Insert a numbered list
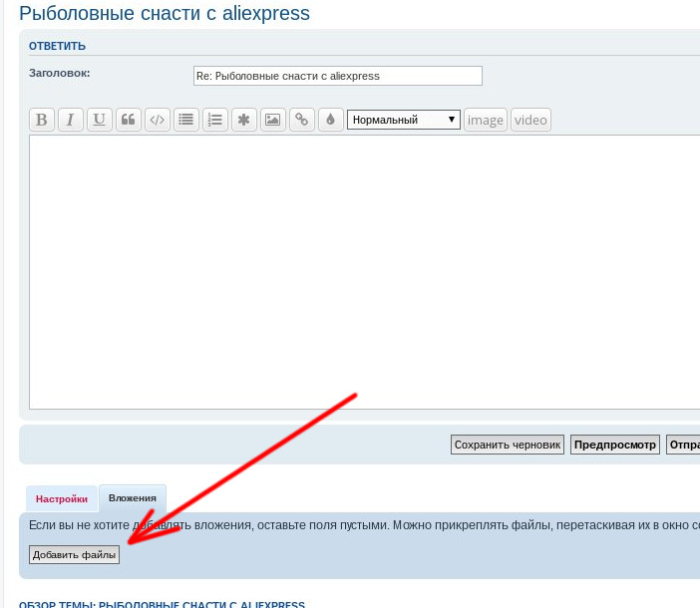Viewport: 700px width, 608px height. (x=214, y=120)
